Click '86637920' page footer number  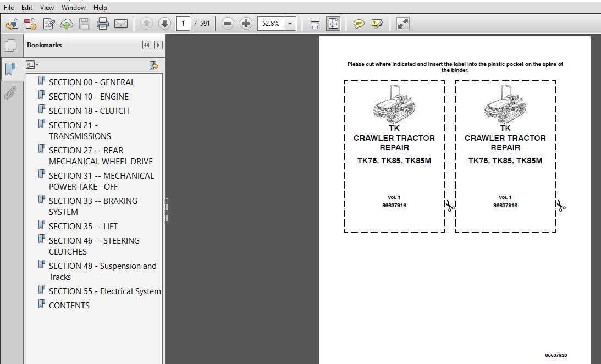coord(556,355)
